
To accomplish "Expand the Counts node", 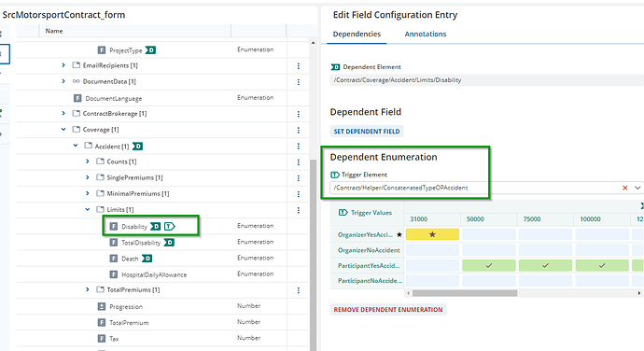I will point(88,161).
